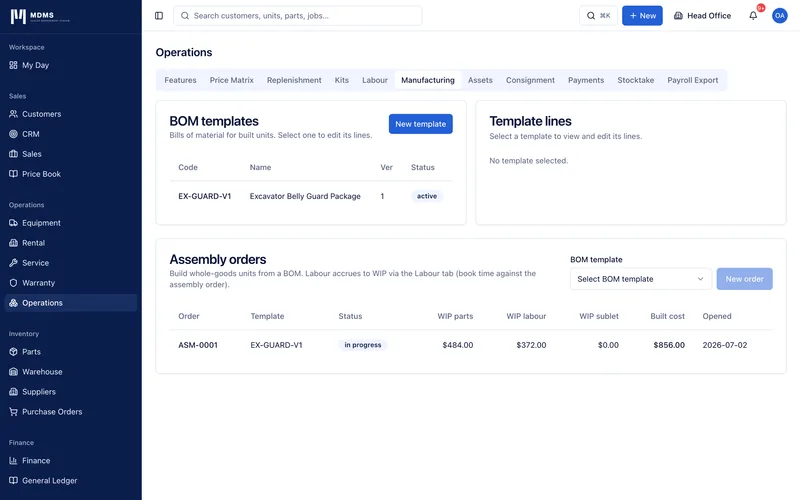
Task: Click the General Ledger book icon
Action: pos(13,480)
